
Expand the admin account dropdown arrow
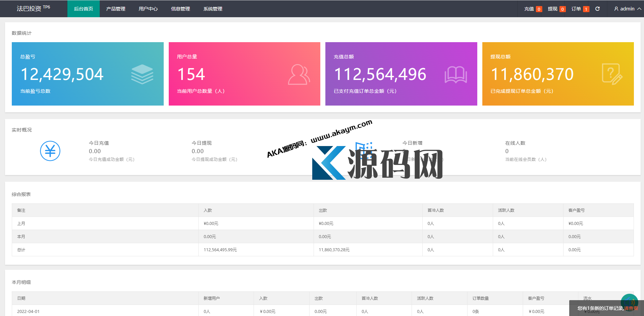(639, 9)
